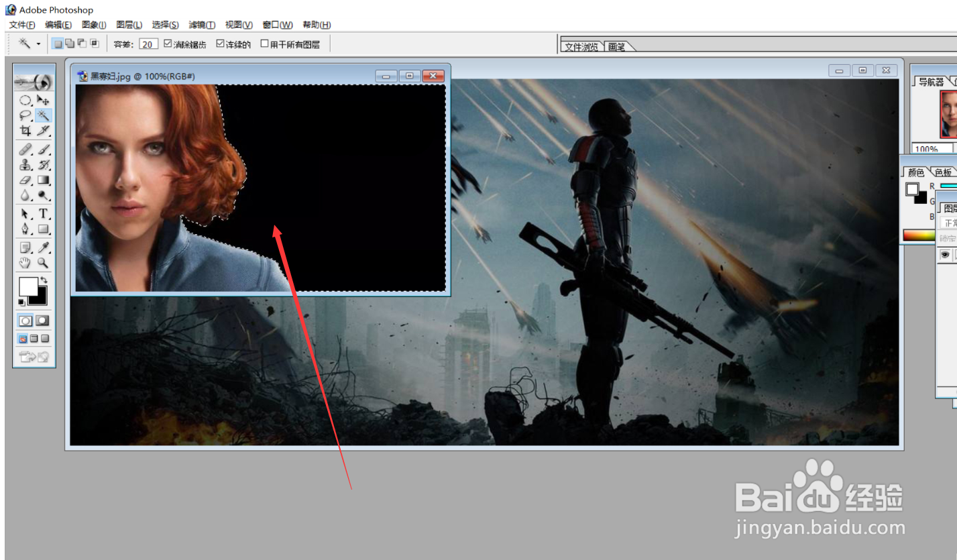Click foreground swatch in Color panel

(912, 189)
